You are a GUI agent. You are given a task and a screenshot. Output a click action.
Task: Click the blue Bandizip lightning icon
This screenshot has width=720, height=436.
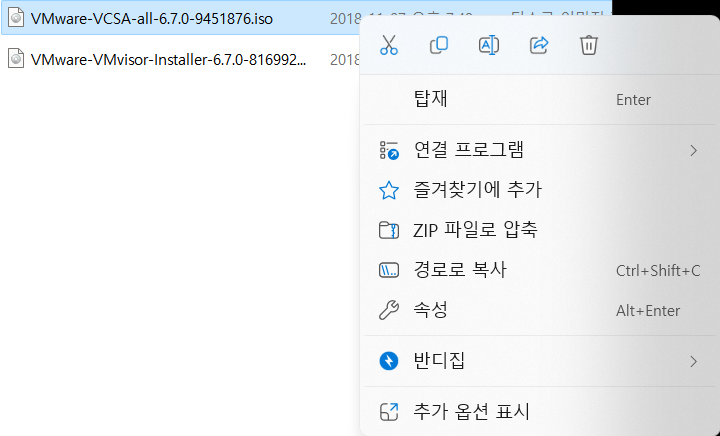tap(389, 361)
